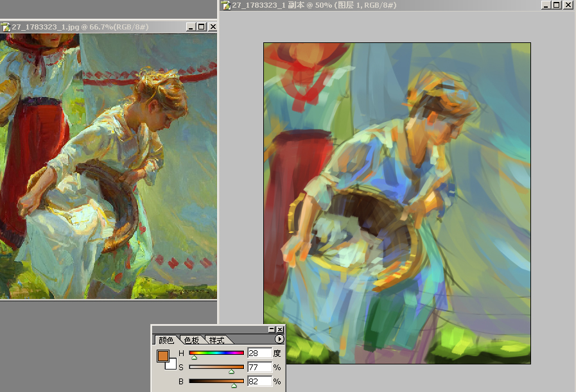Switch to the 样式 tab

click(217, 340)
